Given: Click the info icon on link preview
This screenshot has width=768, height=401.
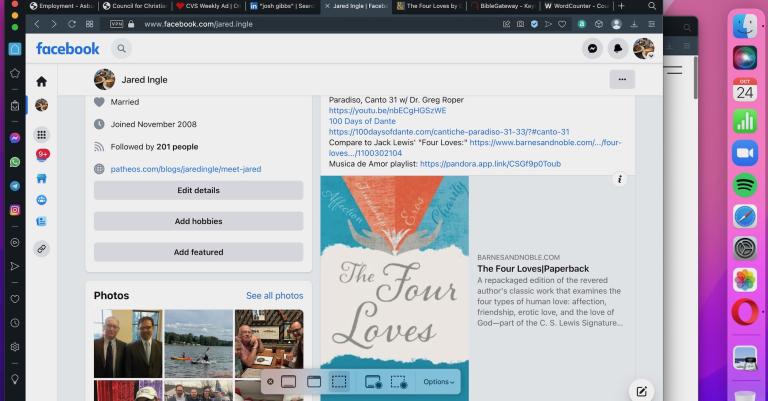Looking at the screenshot, I should 620,179.
